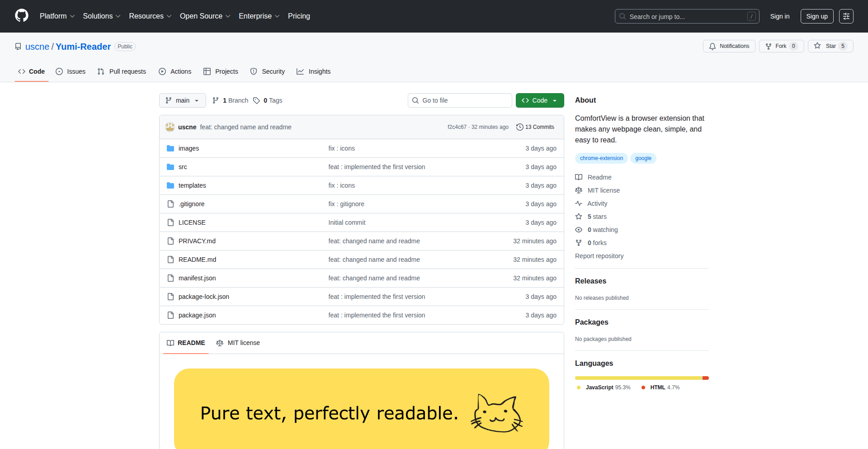
Task: Click Report repository link
Action: (599, 256)
